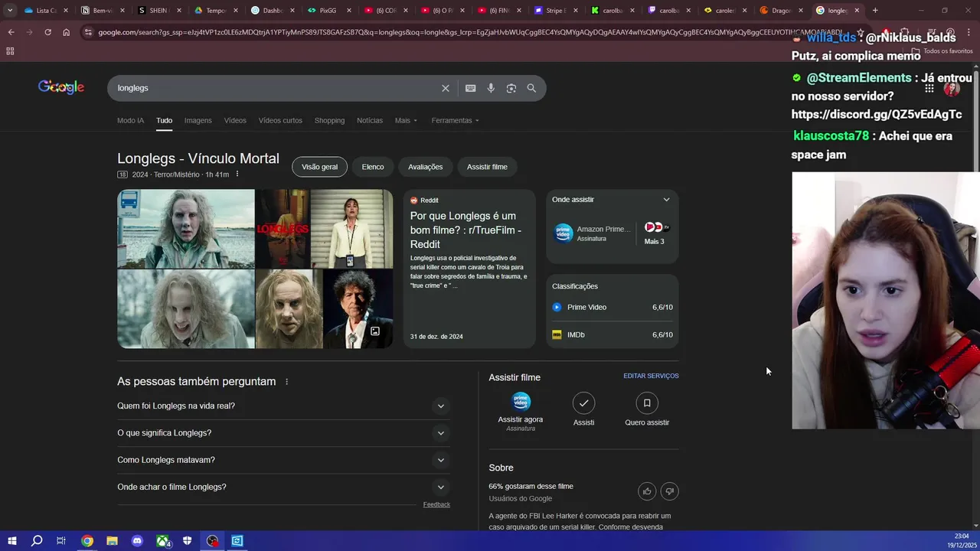Switch to Notícias results tab
Image resolution: width=980 pixels, height=551 pixels.
[x=370, y=120]
